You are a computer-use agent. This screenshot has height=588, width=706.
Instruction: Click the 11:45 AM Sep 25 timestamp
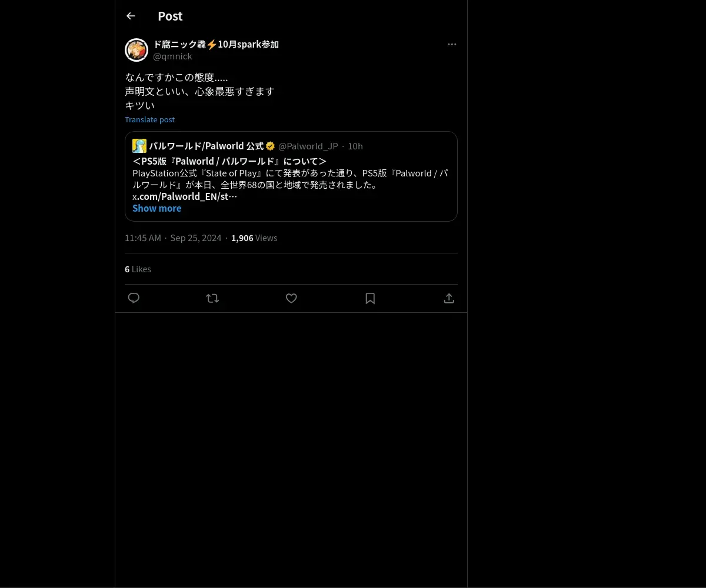(173, 238)
